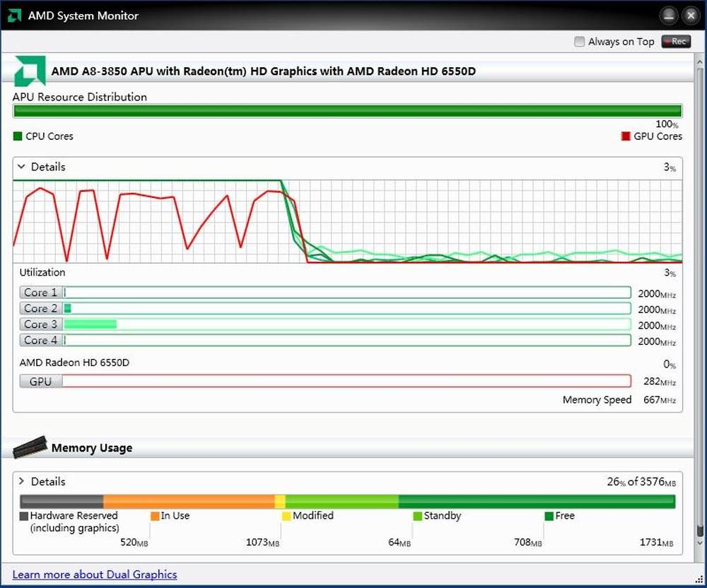The height and width of the screenshot is (588, 707).
Task: Click the AMD logo in title bar
Action: 15,16
